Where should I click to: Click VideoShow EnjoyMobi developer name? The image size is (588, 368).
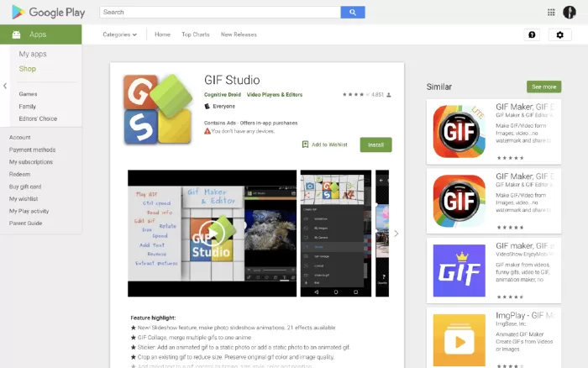click(525, 254)
